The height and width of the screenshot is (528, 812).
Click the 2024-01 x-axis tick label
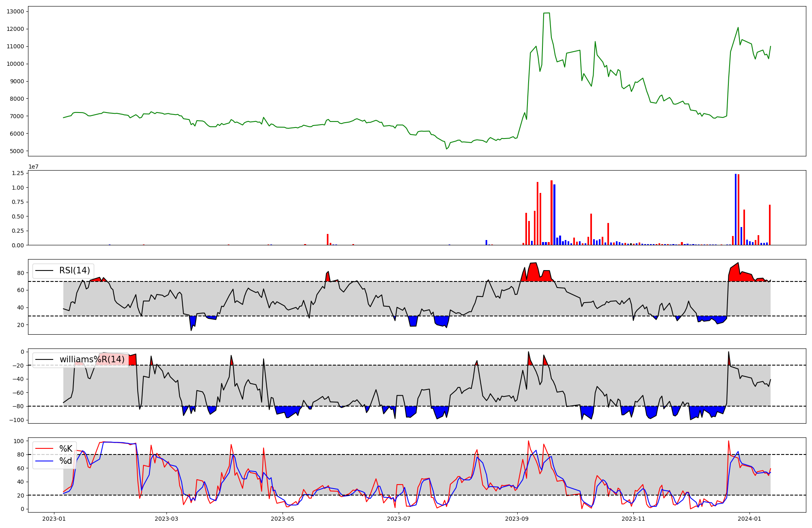pos(749,519)
